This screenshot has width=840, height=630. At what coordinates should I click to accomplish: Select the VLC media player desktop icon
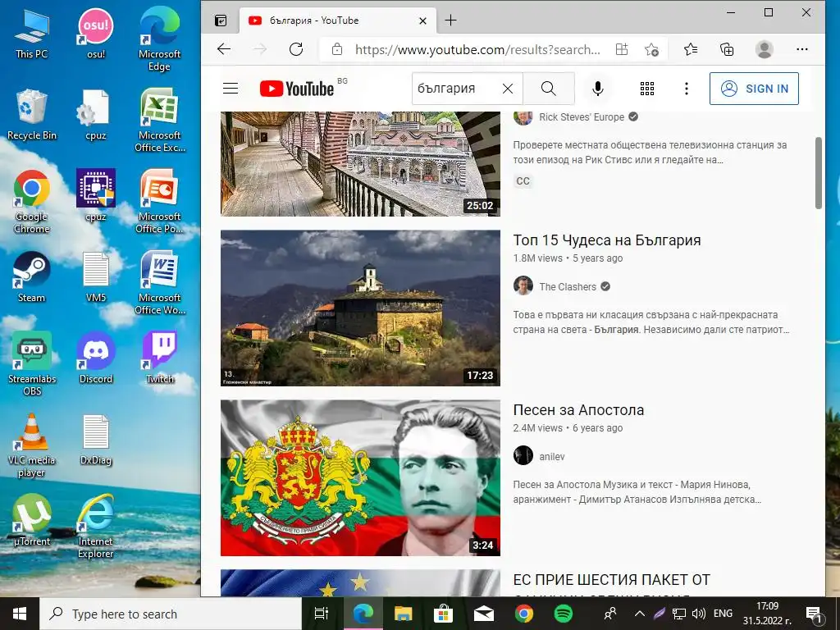pos(32,445)
